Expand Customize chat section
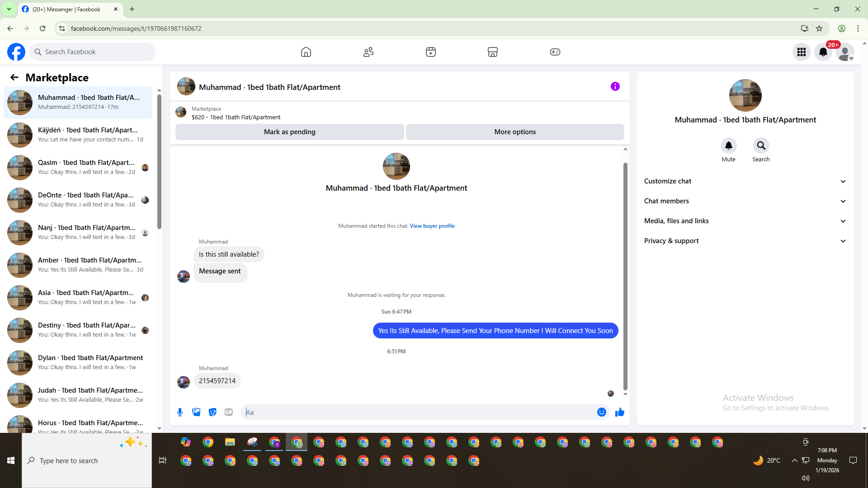 click(745, 181)
